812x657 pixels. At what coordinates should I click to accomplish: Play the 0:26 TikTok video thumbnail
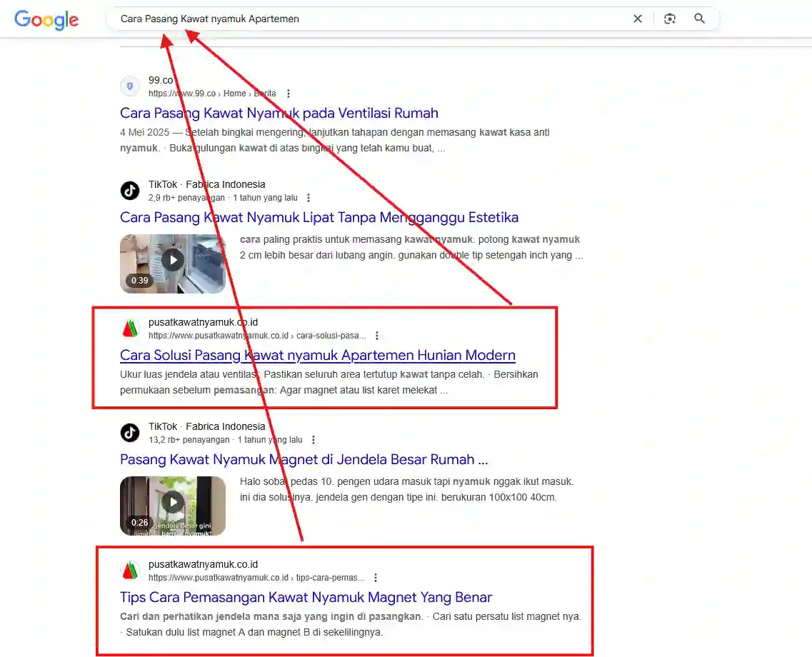coord(172,506)
